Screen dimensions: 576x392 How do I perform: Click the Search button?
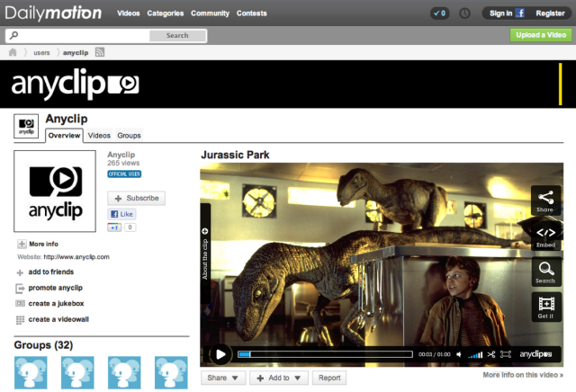click(x=177, y=36)
